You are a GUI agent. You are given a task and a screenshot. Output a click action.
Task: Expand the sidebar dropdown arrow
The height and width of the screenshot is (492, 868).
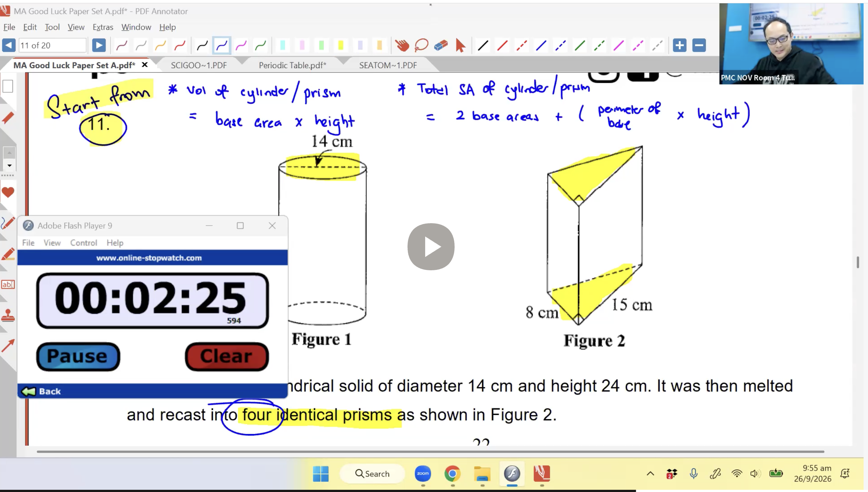point(9,165)
